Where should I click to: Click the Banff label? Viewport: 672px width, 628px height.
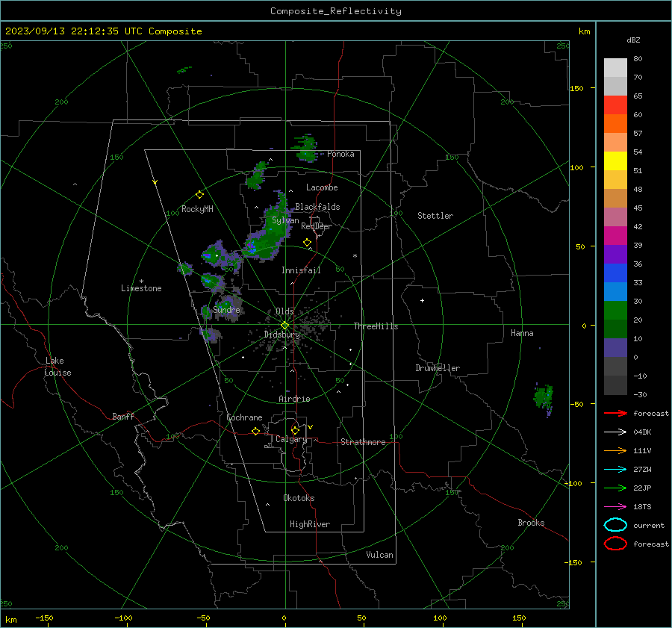(123, 416)
